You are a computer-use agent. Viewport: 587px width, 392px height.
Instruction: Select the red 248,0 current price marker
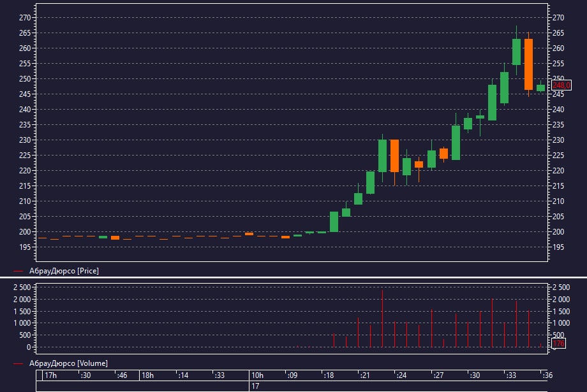pyautogui.click(x=561, y=85)
